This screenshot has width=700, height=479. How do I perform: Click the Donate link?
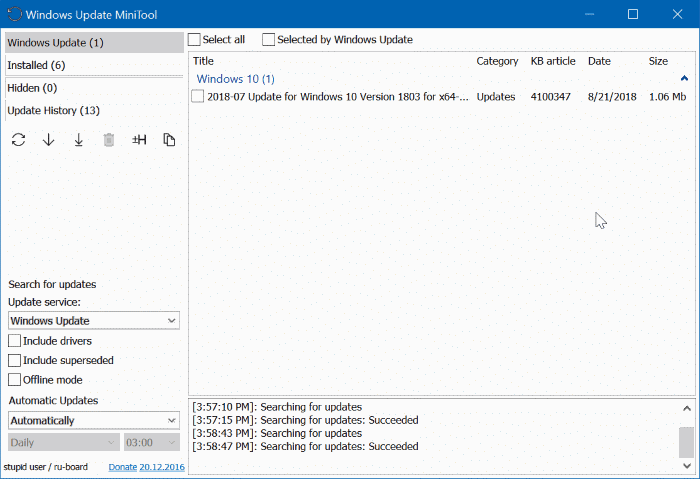point(123,467)
